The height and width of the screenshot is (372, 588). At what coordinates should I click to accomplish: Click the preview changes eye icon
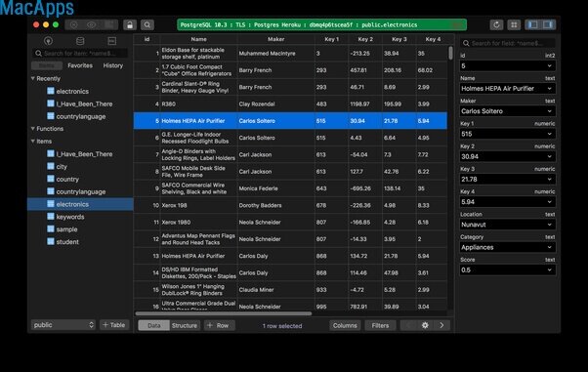point(92,24)
